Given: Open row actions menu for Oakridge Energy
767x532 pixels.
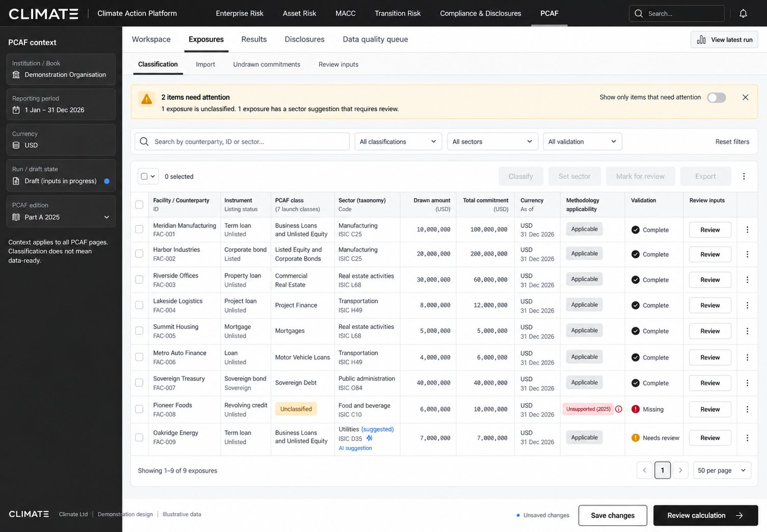Looking at the screenshot, I should pyautogui.click(x=747, y=438).
